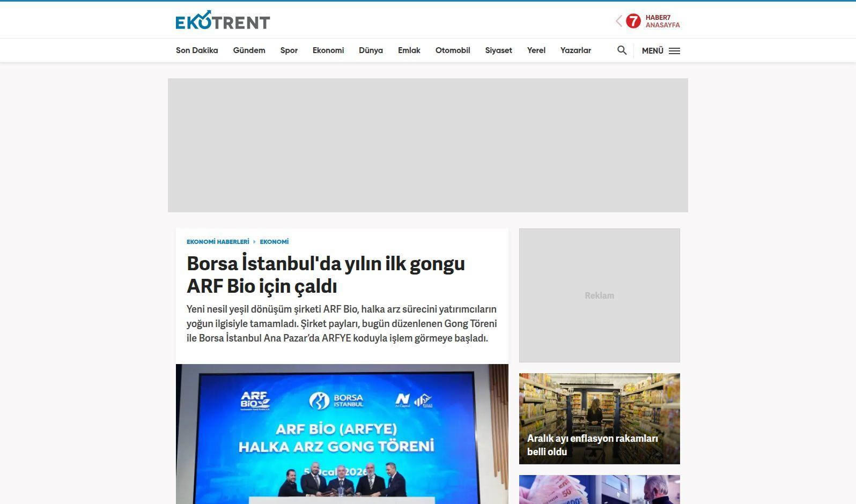Click the Ekotrent logo
Image resolution: width=856 pixels, height=504 pixels.
(223, 20)
